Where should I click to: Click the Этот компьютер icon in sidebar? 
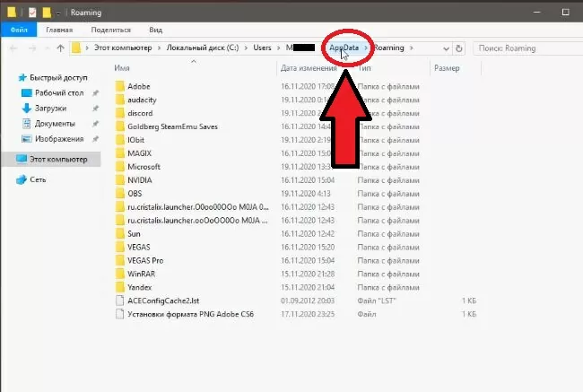coord(22,159)
